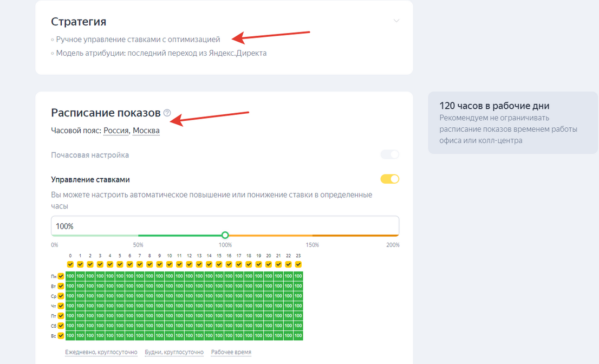Grab the bid slider handle at 100%

225,235
